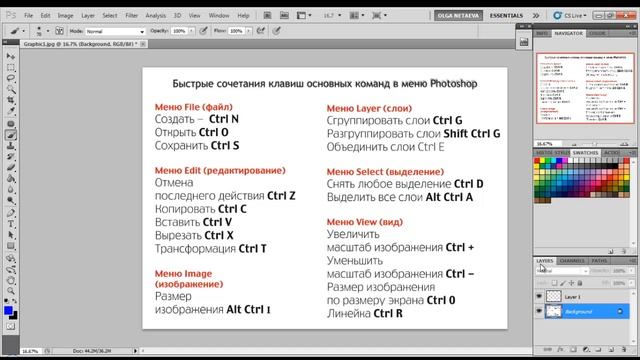
Task: Click the OLGA NETAEVA workspace button
Action: 458,16
